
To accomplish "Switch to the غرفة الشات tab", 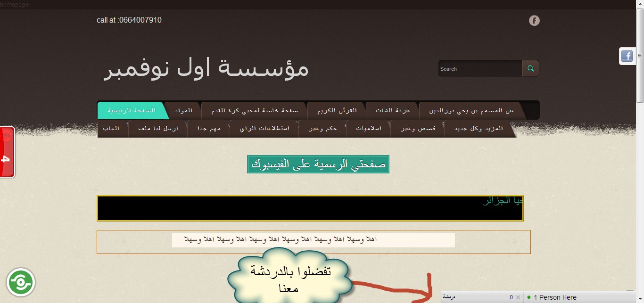I will coord(392,110).
